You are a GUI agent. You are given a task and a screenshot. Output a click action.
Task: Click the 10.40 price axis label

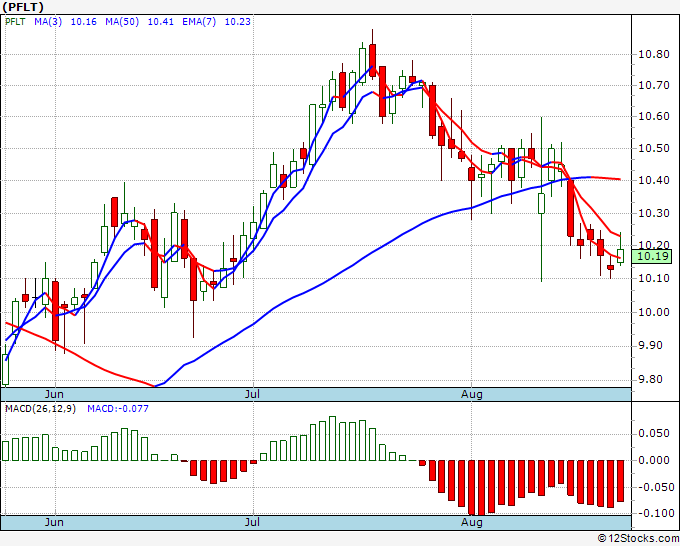click(x=654, y=180)
